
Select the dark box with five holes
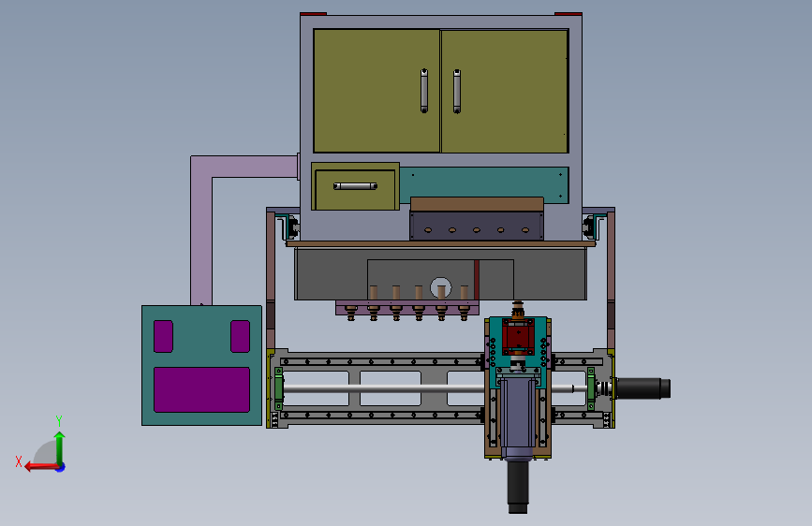477,226
